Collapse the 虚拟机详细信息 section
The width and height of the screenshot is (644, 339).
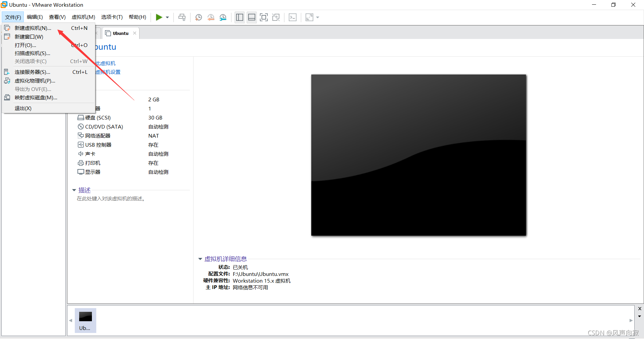(200, 259)
